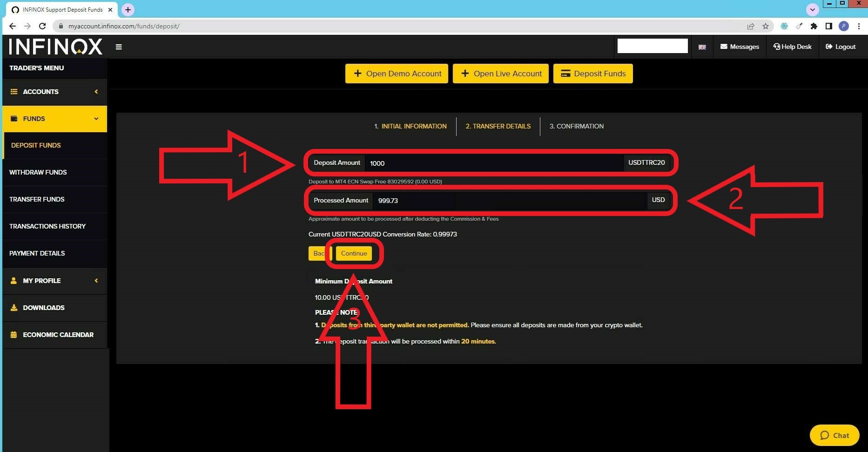Select the Transfer Details step tab
The width and height of the screenshot is (868, 452).
(x=498, y=126)
